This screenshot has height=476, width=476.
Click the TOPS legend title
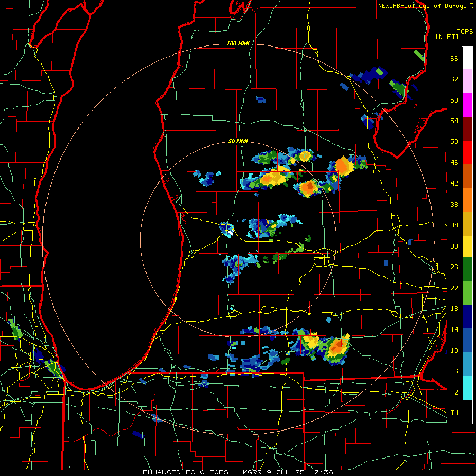pos(465,31)
